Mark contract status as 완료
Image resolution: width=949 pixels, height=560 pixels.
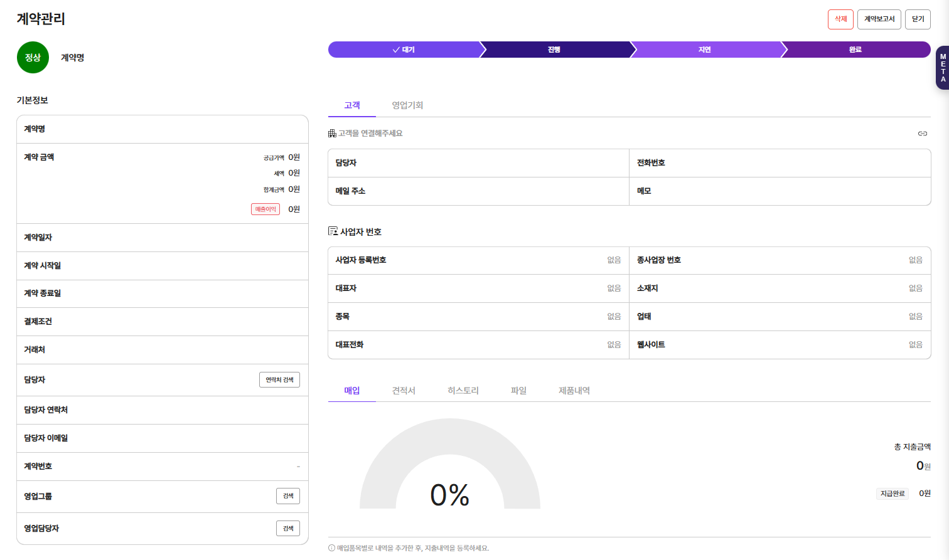(x=855, y=50)
